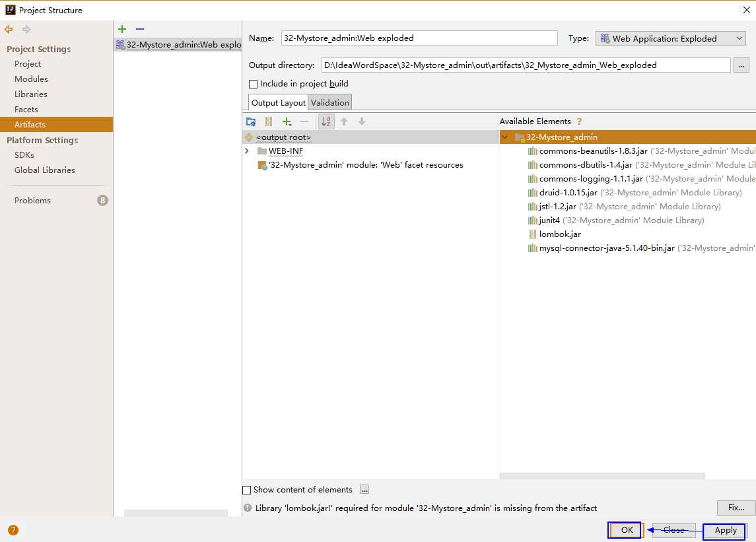Open Global Libraries settings
The width and height of the screenshot is (756, 542).
pyautogui.click(x=44, y=170)
